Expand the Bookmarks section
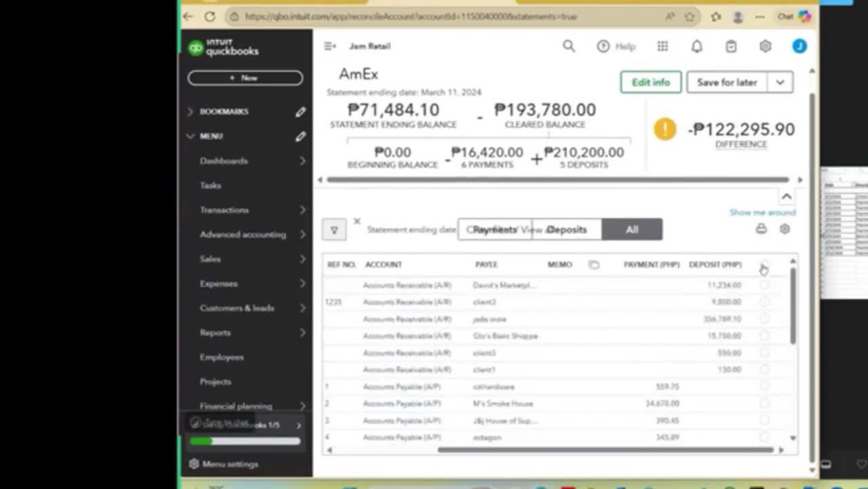The width and height of the screenshot is (868, 489). click(190, 112)
